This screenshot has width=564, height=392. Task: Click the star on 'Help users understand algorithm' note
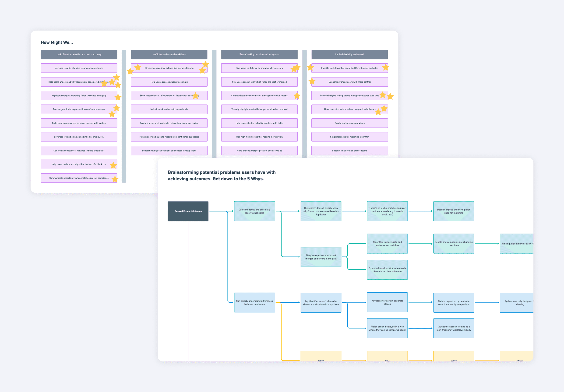click(x=113, y=165)
